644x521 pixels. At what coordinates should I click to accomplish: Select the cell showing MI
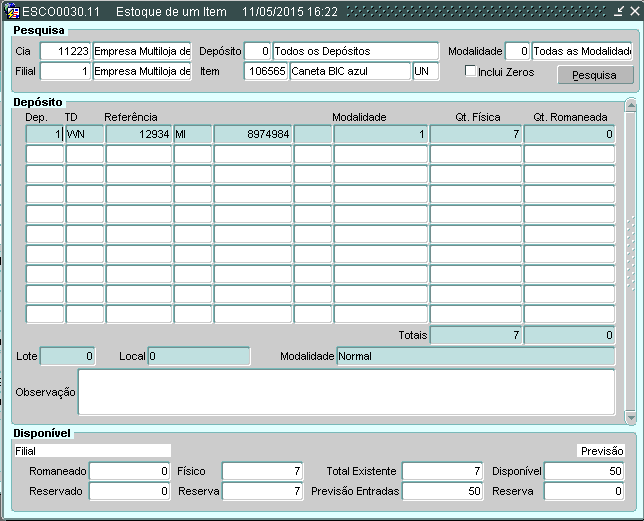tap(193, 134)
